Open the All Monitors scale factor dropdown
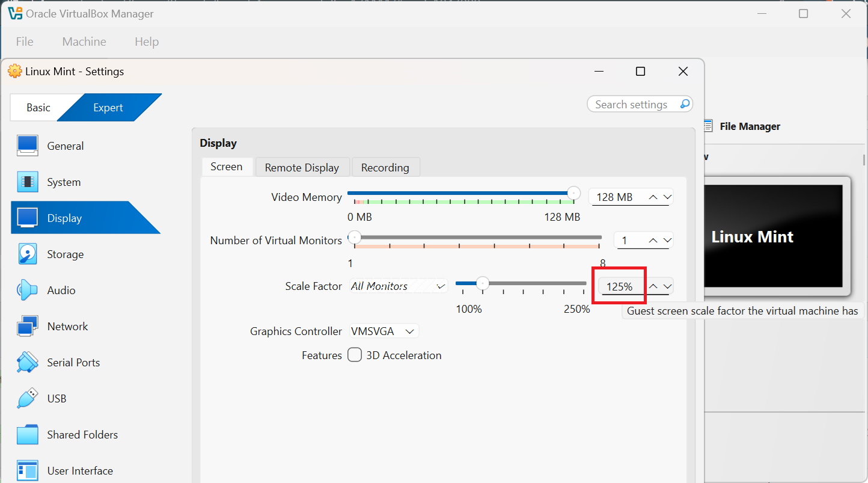868x483 pixels. coord(399,286)
